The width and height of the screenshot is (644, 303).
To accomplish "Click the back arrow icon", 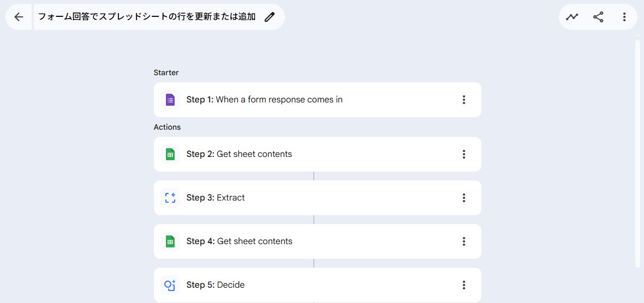I will pos(19,17).
